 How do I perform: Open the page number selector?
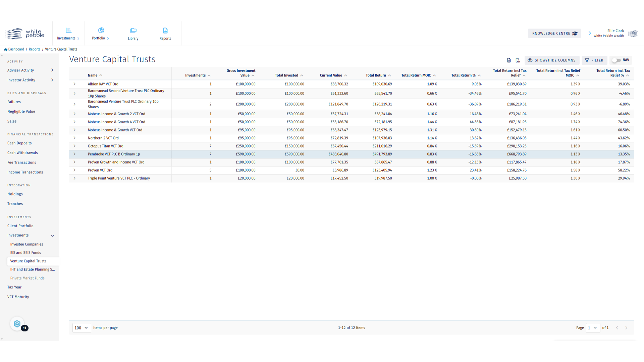[593, 328]
